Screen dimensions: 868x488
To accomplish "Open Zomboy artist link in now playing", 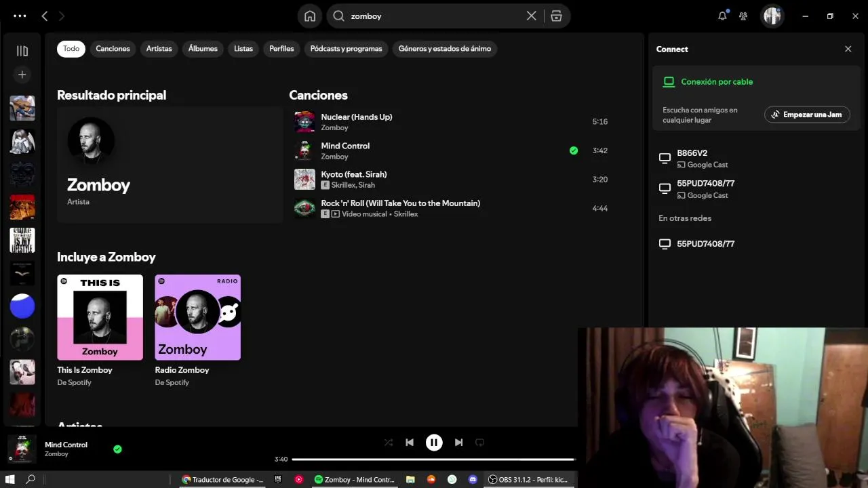I will (56, 454).
